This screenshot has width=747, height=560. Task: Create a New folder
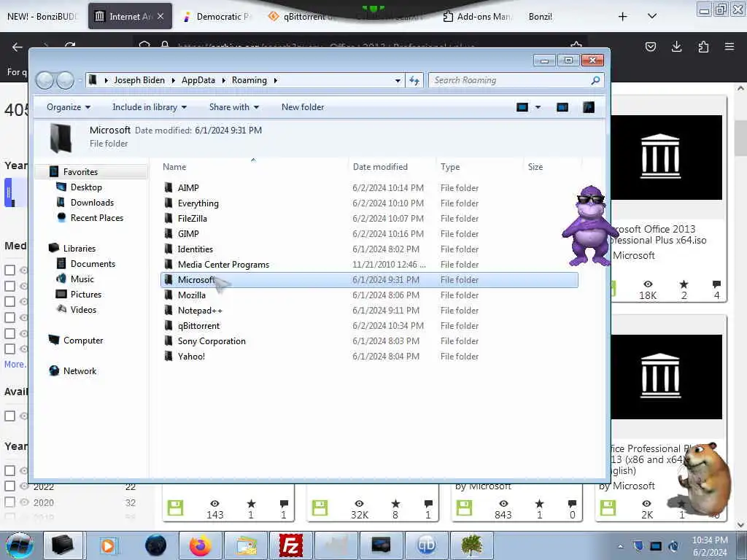303,107
